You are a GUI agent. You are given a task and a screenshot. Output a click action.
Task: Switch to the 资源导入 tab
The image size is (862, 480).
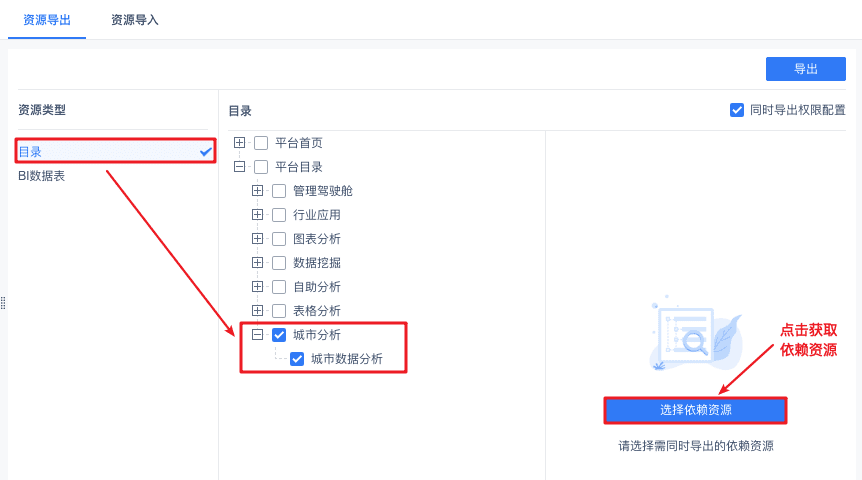click(134, 20)
